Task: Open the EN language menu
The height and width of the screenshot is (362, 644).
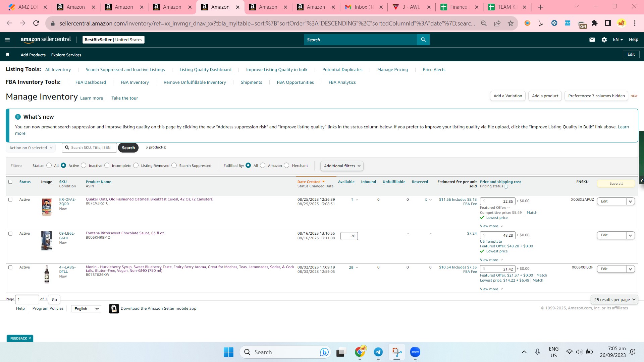Action: 618,40
